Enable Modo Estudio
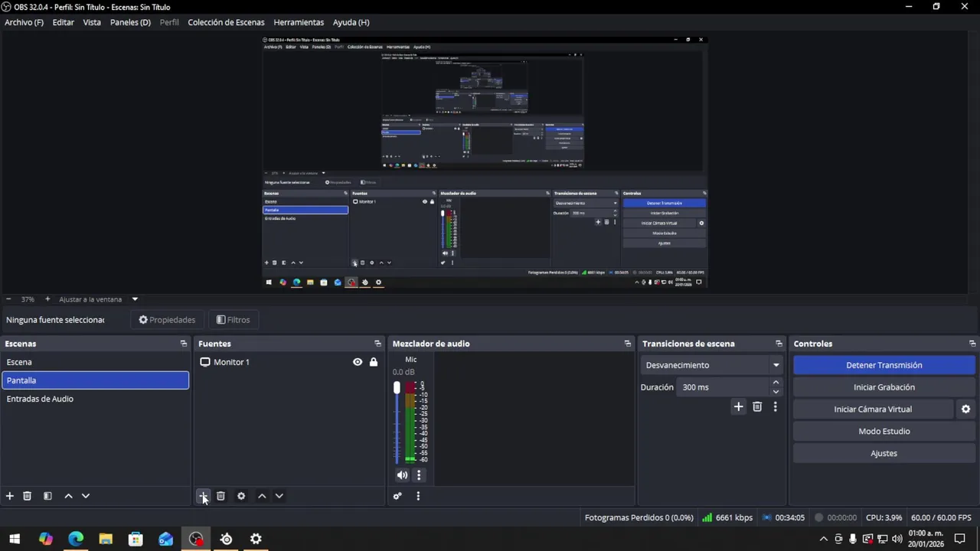Screen dimensions: 980x551 pyautogui.click(x=884, y=431)
